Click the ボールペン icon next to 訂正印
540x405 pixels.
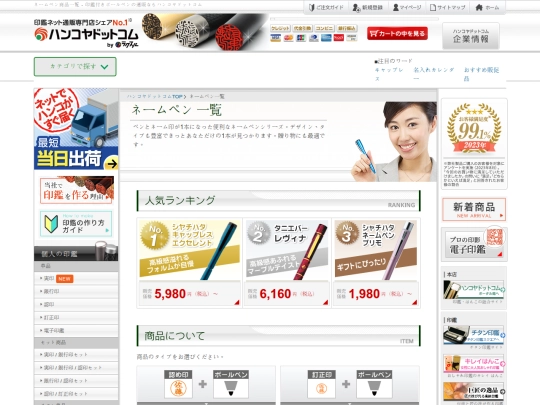pos(374,385)
